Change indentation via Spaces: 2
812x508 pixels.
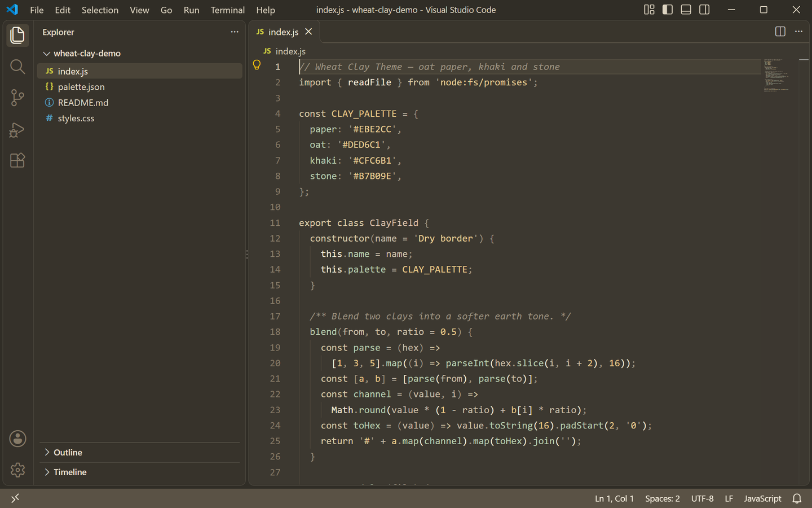(663, 498)
